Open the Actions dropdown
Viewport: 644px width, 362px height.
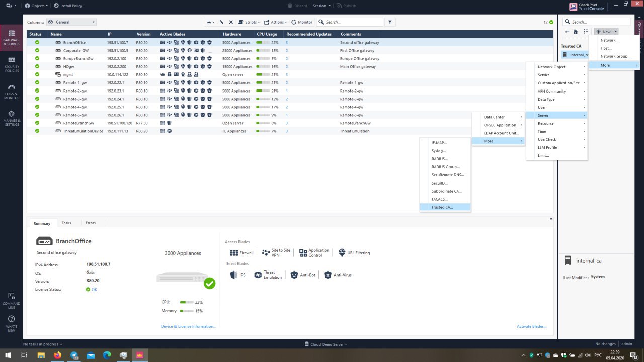(x=275, y=22)
